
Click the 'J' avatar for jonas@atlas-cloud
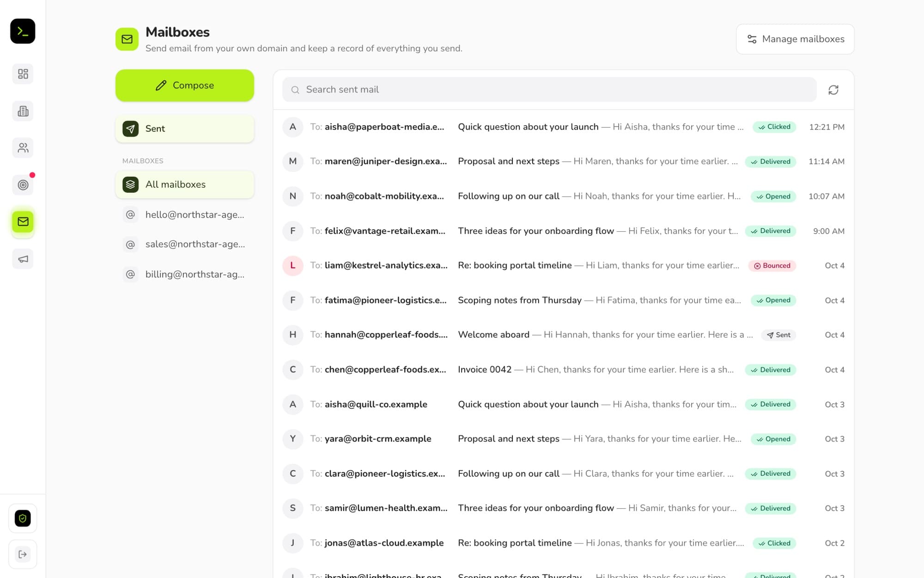click(x=293, y=543)
